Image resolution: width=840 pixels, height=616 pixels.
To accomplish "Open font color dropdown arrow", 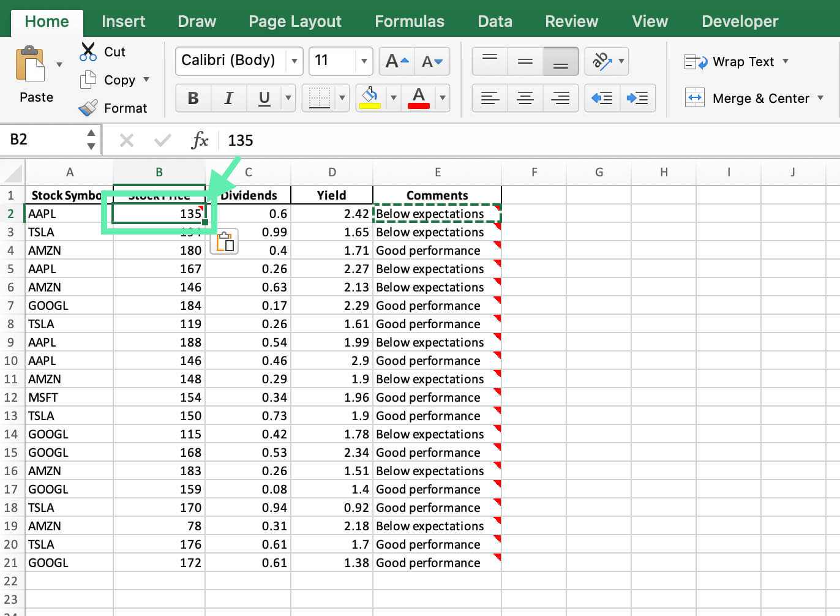I will pyautogui.click(x=443, y=98).
